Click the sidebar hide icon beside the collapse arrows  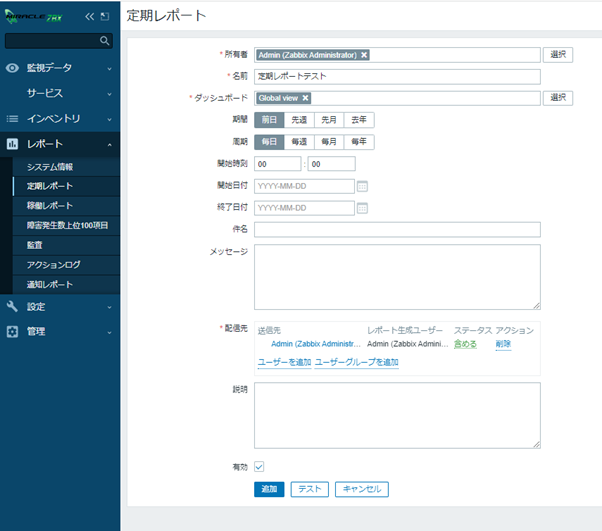pos(105,17)
